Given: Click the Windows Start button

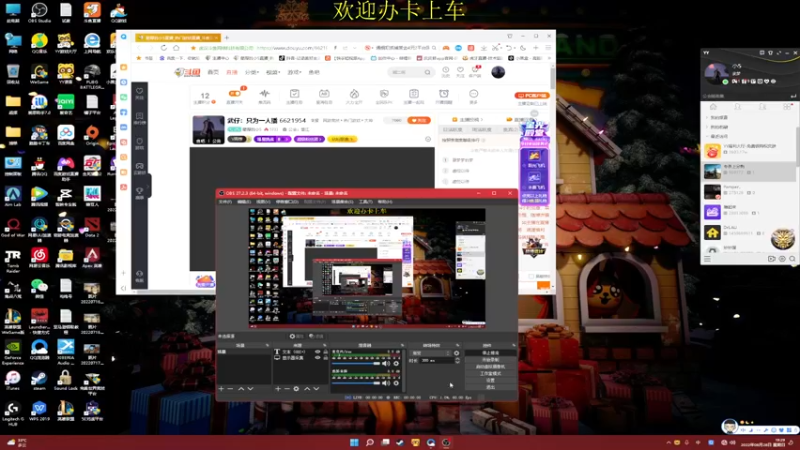Looking at the screenshot, I should (x=354, y=442).
